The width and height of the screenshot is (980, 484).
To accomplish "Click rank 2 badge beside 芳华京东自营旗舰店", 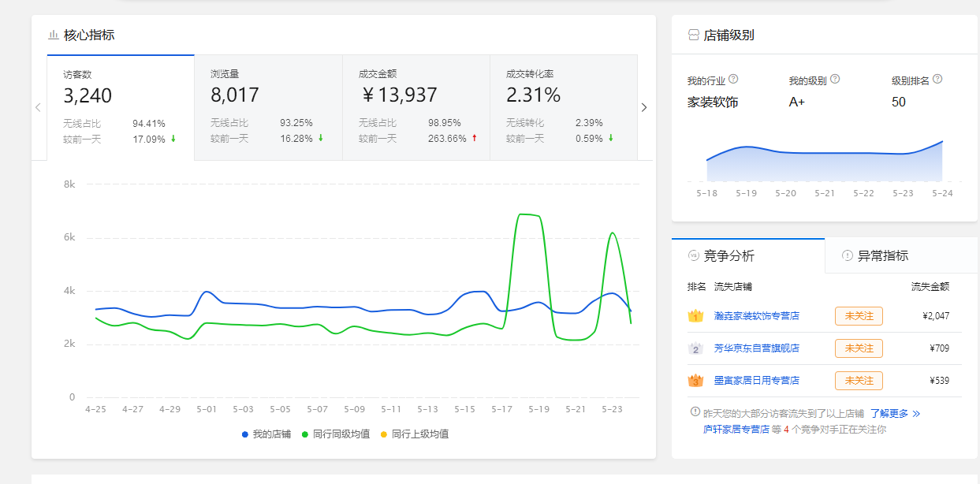I will [x=695, y=348].
